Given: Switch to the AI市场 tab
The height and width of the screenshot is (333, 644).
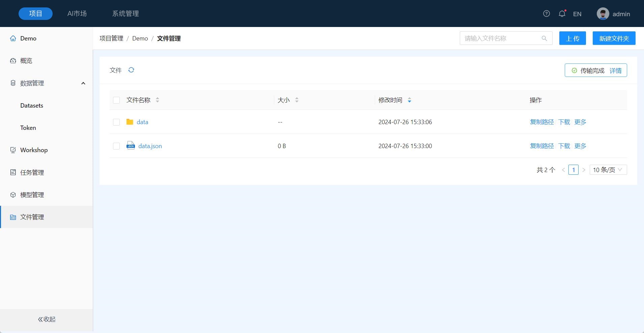Looking at the screenshot, I should [x=77, y=13].
